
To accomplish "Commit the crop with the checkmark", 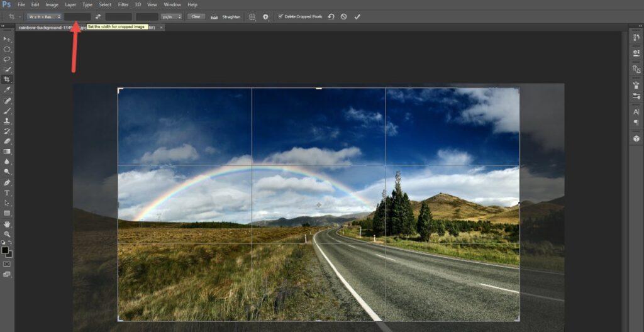I will (x=357, y=16).
